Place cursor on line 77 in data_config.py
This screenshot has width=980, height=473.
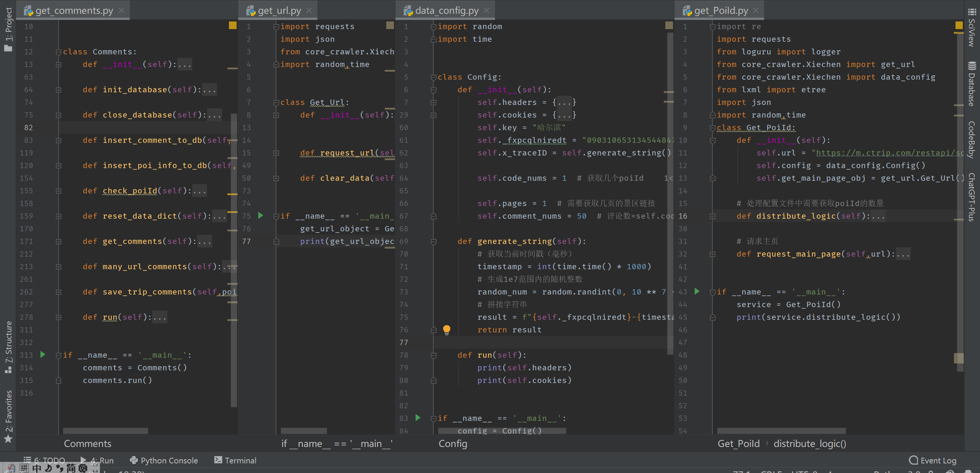coord(551,342)
